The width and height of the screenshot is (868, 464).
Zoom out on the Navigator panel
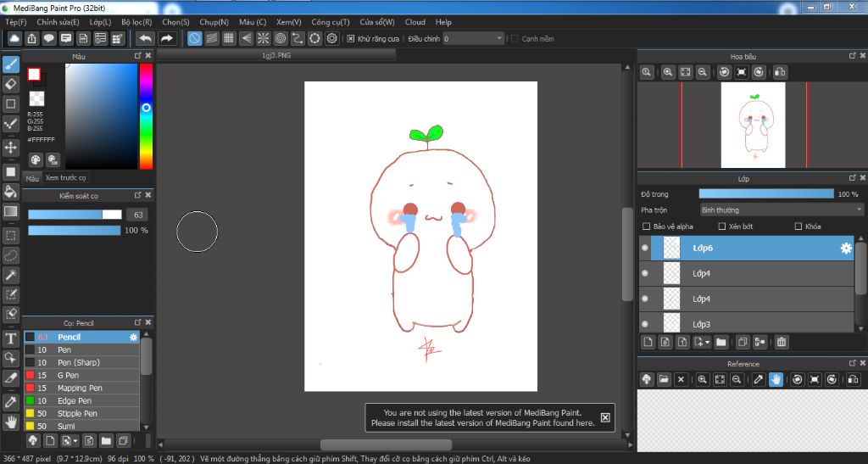703,72
